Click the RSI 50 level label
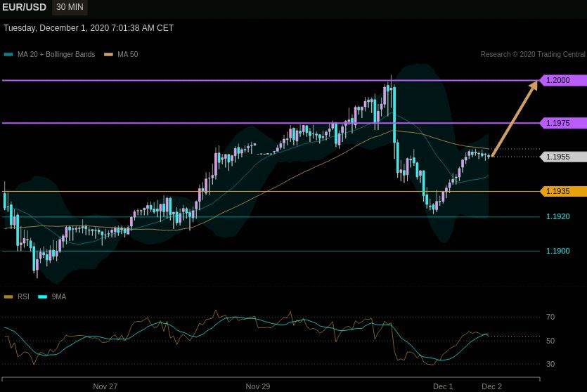The image size is (587, 392). click(x=550, y=341)
